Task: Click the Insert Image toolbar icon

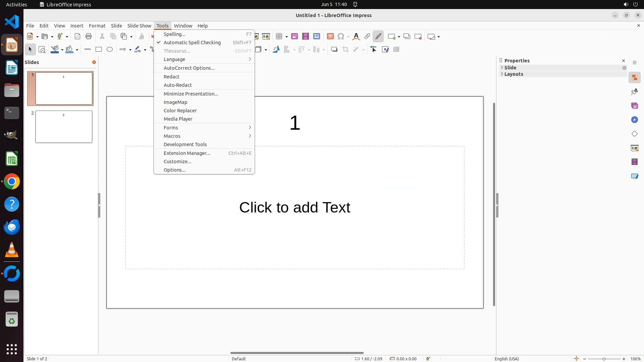Action: point(294,37)
